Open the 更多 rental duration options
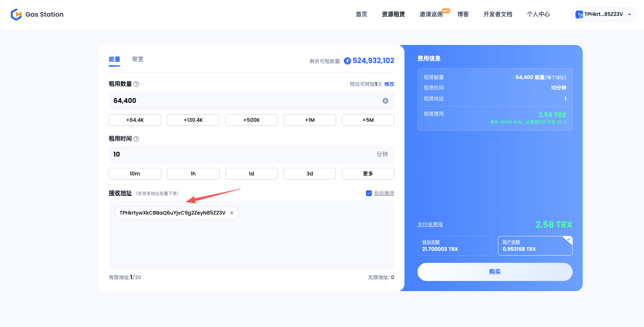 [367, 174]
